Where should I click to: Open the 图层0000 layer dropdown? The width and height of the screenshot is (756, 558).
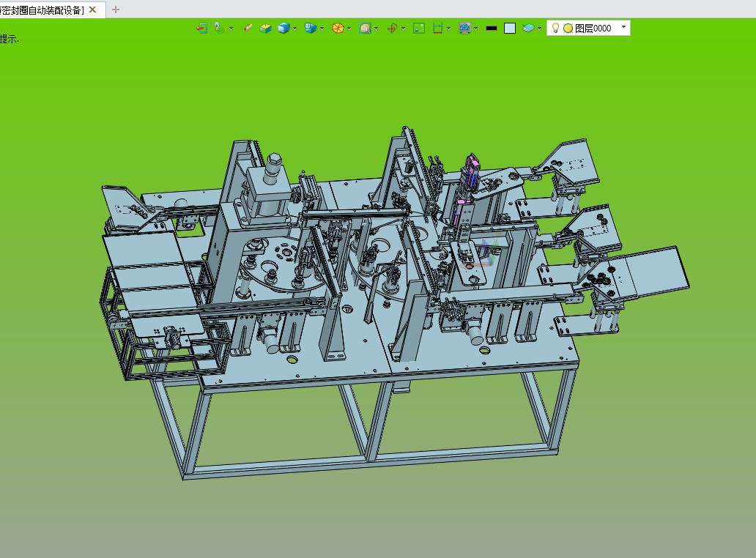click(x=623, y=27)
